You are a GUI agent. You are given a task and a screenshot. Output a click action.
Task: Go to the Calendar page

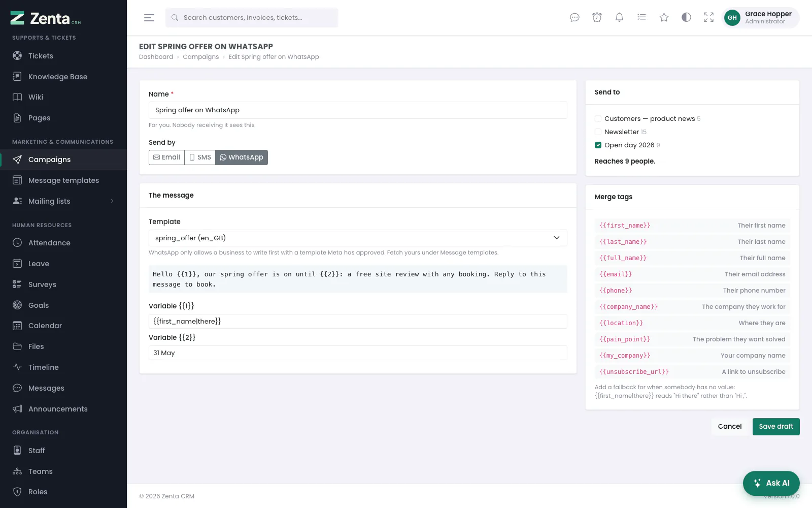pyautogui.click(x=63, y=326)
